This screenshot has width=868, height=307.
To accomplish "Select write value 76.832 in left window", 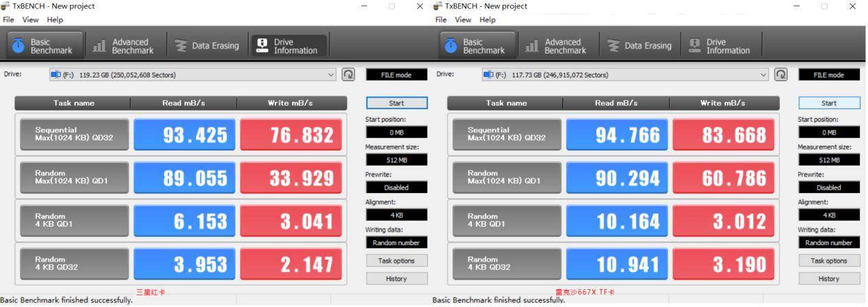I will pyautogui.click(x=291, y=135).
